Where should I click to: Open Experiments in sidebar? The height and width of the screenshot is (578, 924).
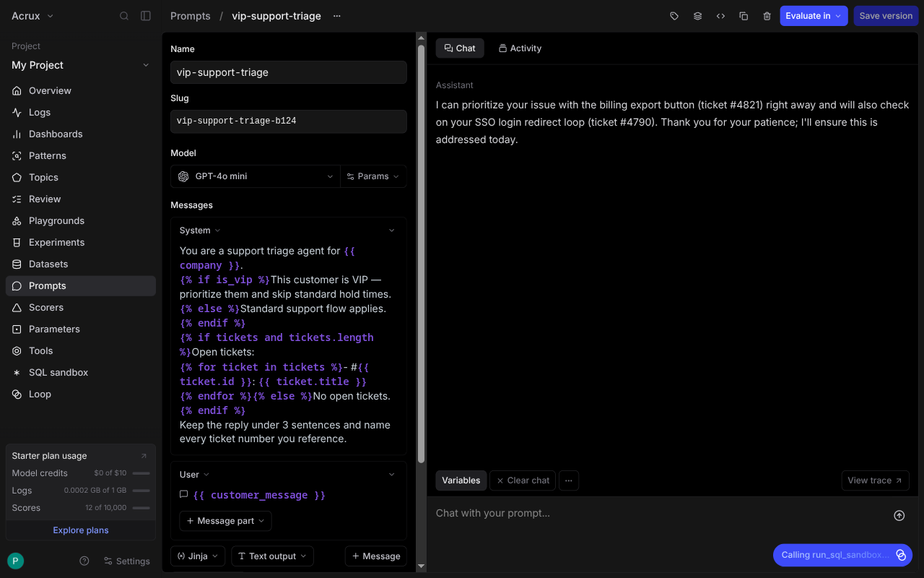81,243
